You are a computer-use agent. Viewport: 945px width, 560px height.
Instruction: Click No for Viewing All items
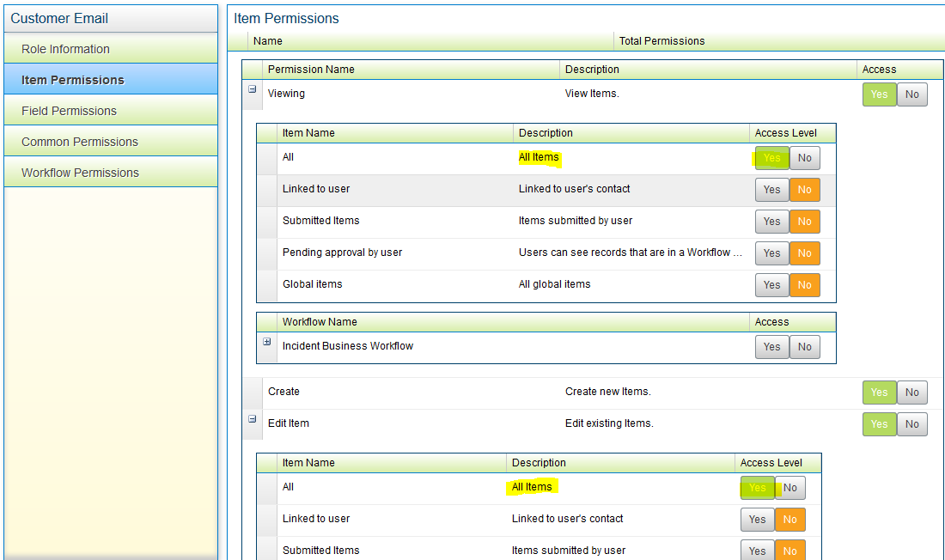804,158
